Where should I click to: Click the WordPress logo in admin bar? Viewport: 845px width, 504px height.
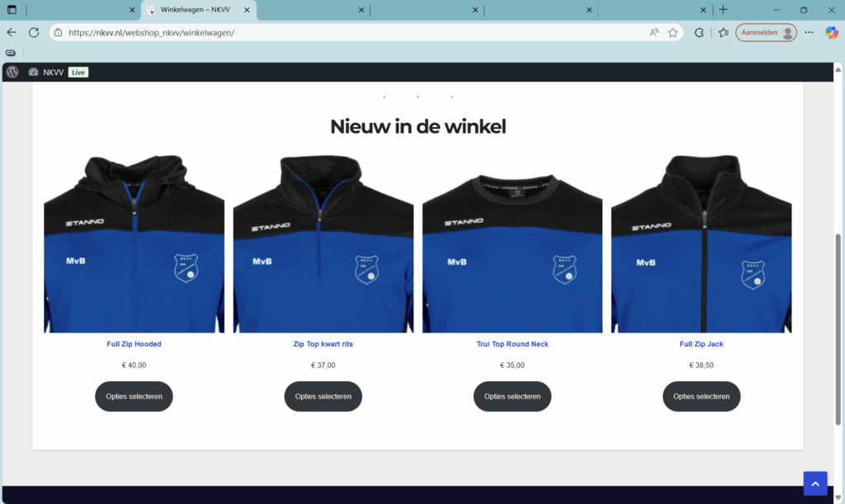[12, 73]
